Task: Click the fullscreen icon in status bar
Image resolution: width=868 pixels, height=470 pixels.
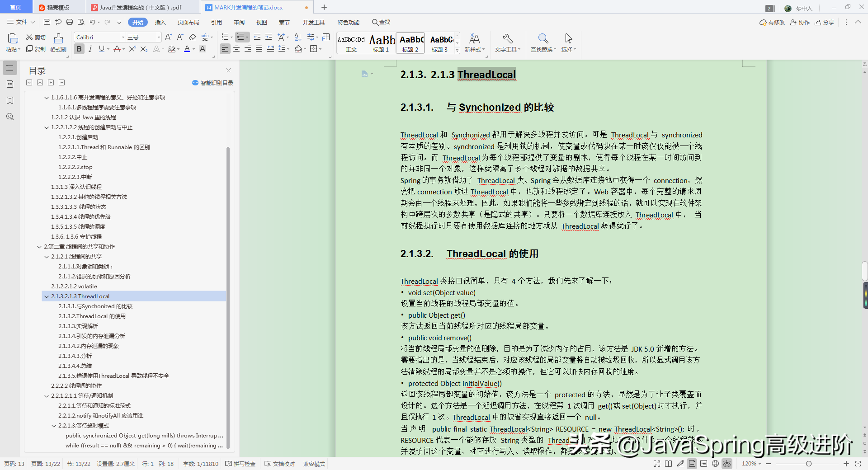Action: point(657,464)
